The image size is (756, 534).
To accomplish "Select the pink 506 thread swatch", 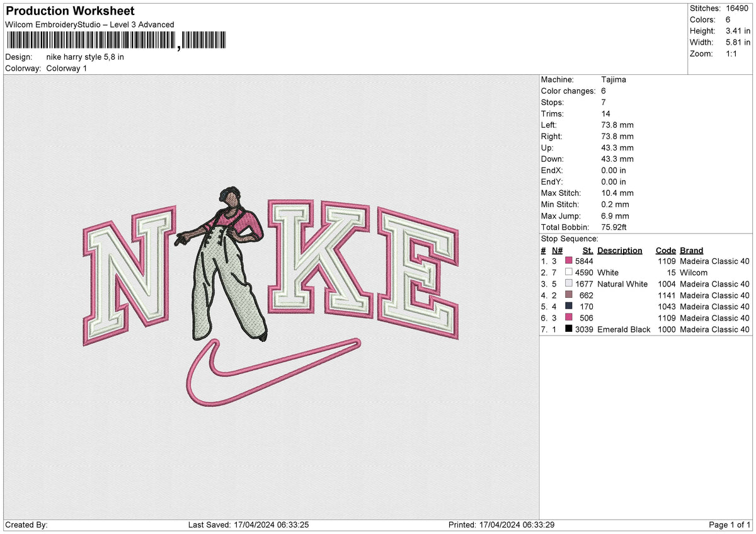I will (569, 318).
